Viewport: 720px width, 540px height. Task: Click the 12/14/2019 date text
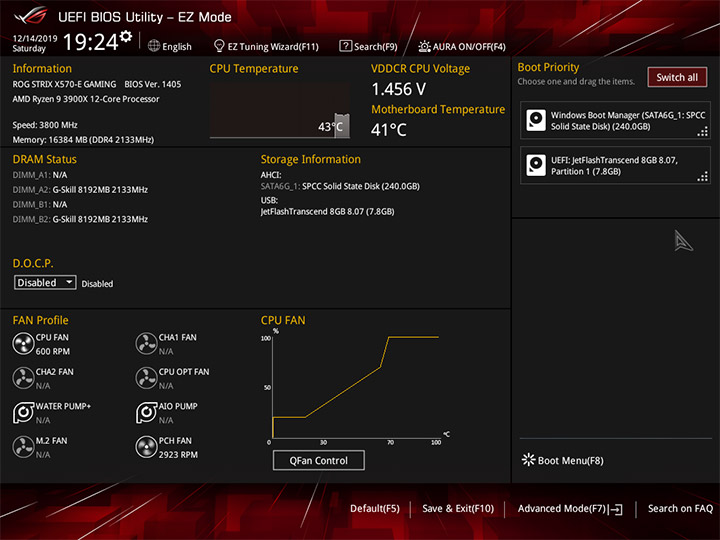[35, 38]
